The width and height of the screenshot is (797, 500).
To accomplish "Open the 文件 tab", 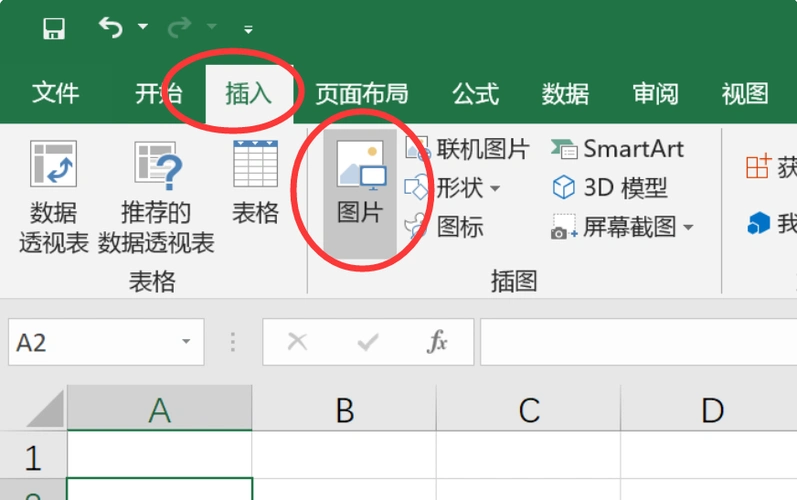I will (55, 93).
